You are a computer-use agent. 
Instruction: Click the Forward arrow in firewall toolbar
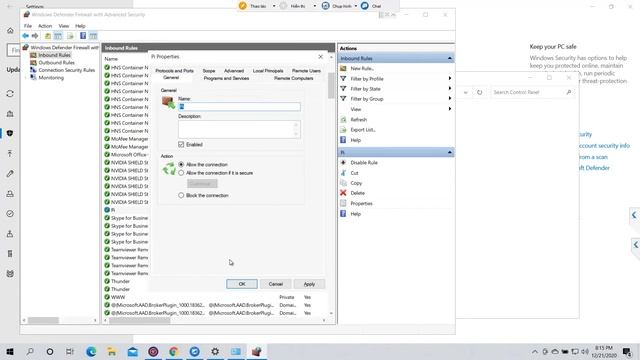(35, 36)
